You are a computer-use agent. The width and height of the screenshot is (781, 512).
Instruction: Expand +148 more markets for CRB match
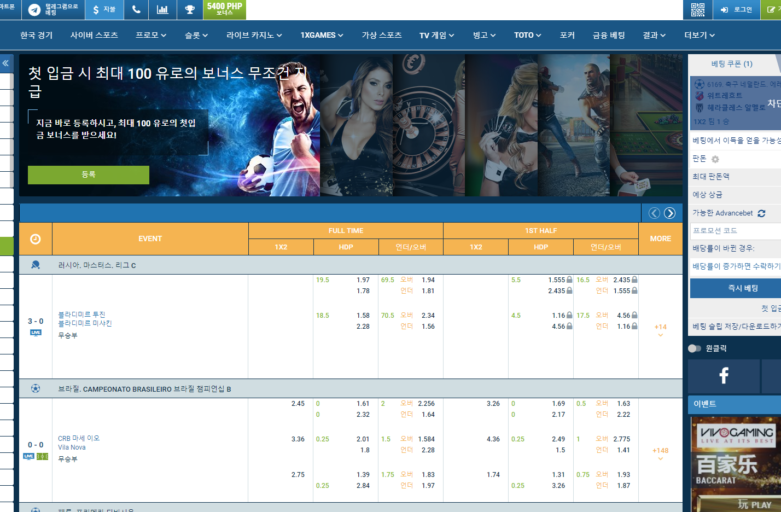[x=660, y=453]
